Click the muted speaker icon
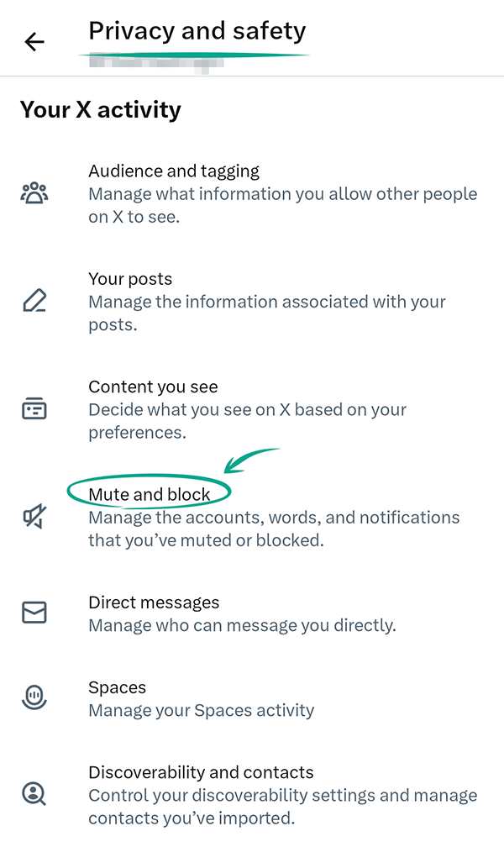 pos(34,517)
